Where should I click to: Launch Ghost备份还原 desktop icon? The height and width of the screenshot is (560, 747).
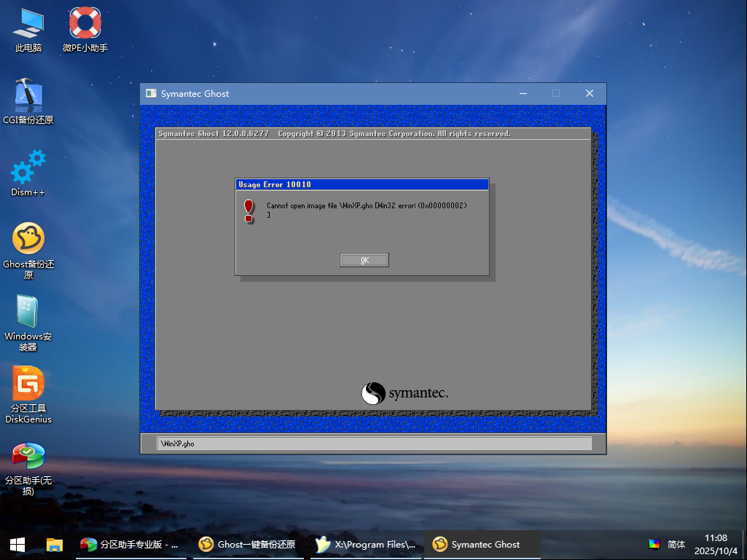28,251
